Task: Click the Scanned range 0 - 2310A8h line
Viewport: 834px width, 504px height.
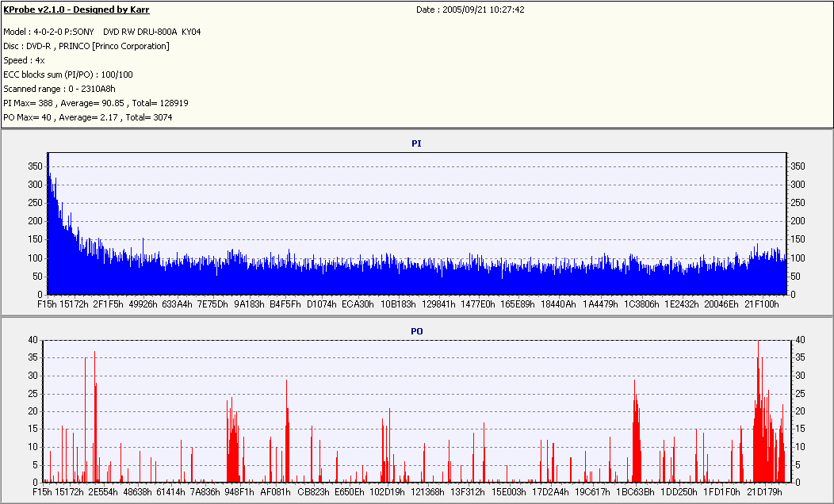Action: [x=59, y=89]
